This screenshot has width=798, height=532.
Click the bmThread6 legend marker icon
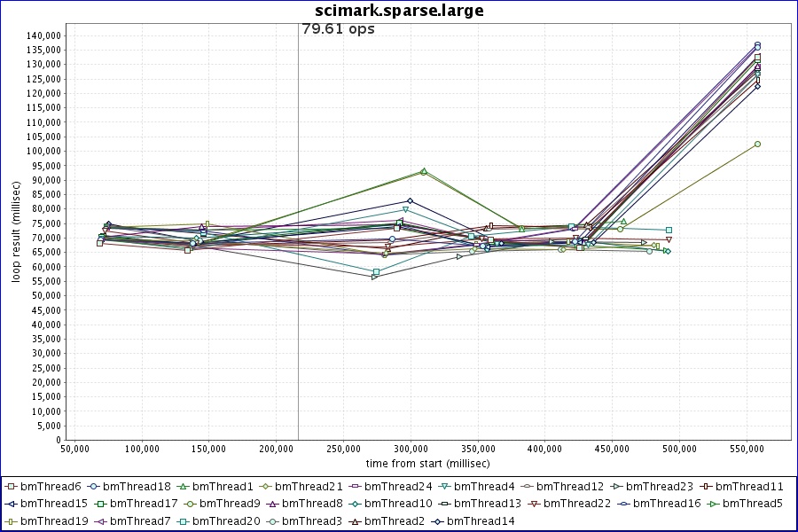coord(10,486)
